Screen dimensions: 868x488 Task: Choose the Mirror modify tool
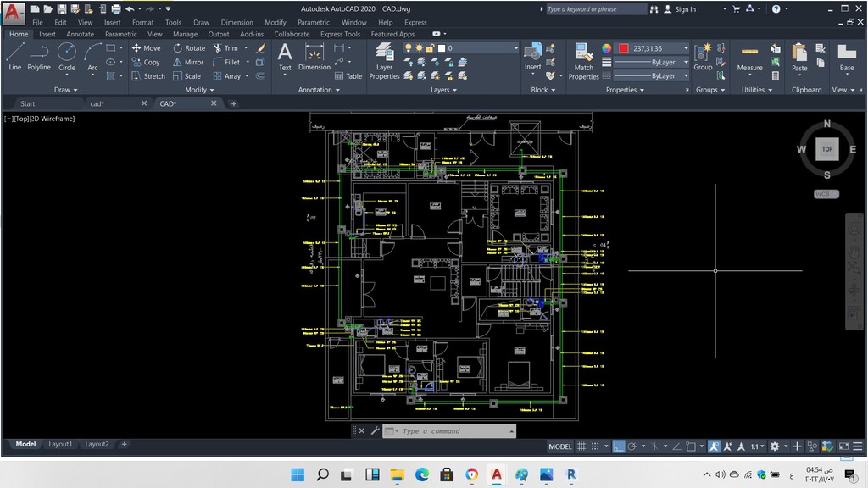click(188, 62)
